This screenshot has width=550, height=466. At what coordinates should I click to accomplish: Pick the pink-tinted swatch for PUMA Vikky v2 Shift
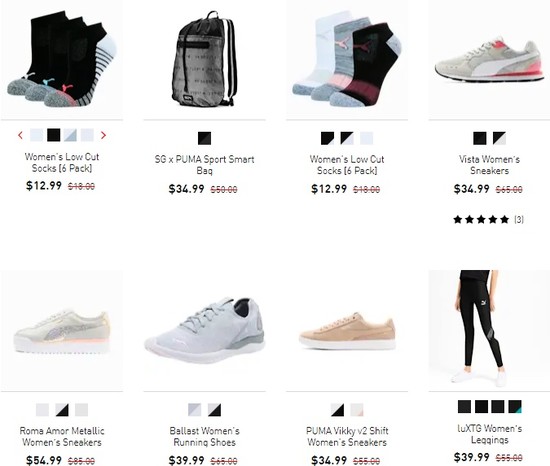coord(357,410)
